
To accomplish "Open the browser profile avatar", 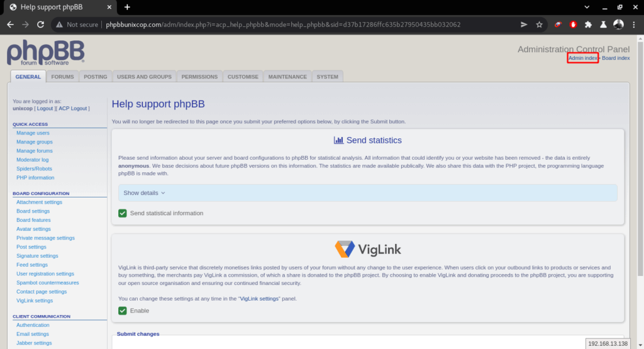I will point(619,25).
